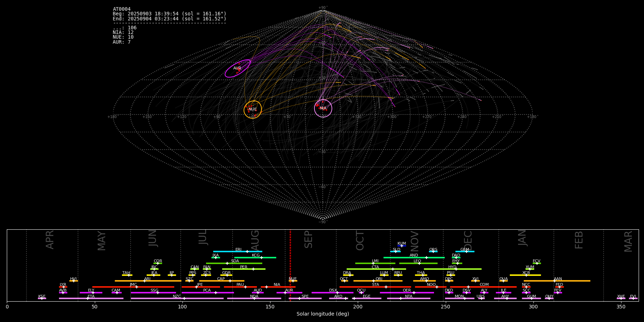Click the 'Beg: 20250903 18:39:54' line

tap(170, 14)
